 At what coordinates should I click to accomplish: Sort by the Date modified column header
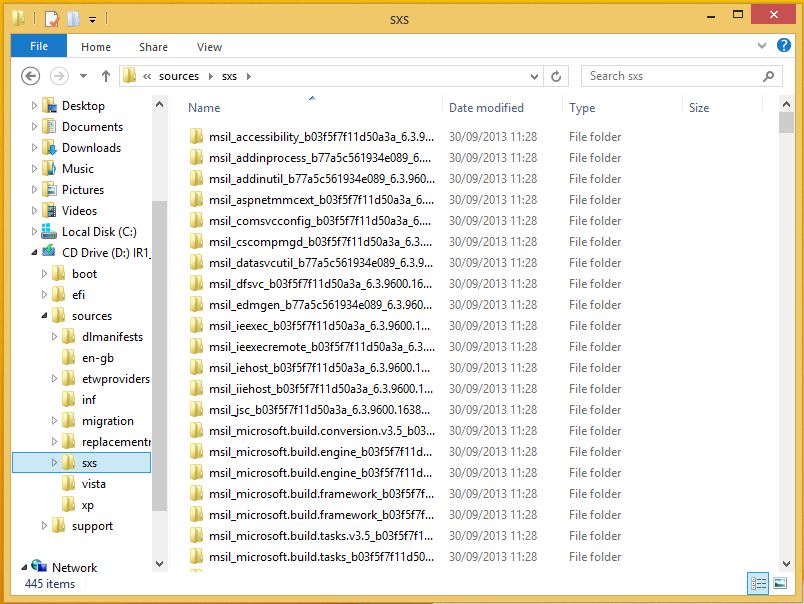[x=486, y=108]
